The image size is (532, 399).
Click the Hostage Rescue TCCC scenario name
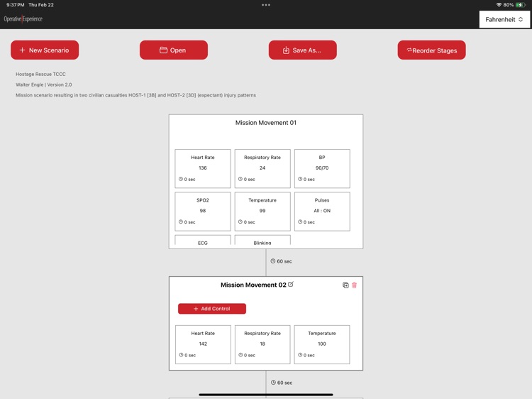coord(40,74)
